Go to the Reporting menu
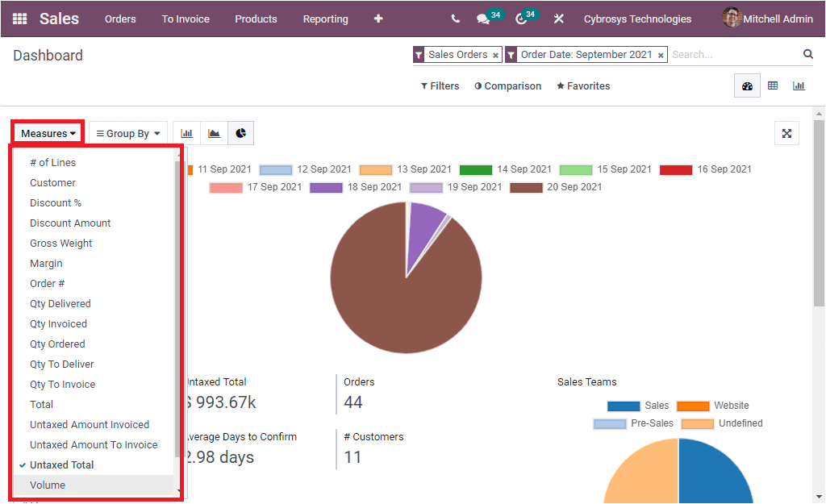The width and height of the screenshot is (826, 504). (x=325, y=19)
